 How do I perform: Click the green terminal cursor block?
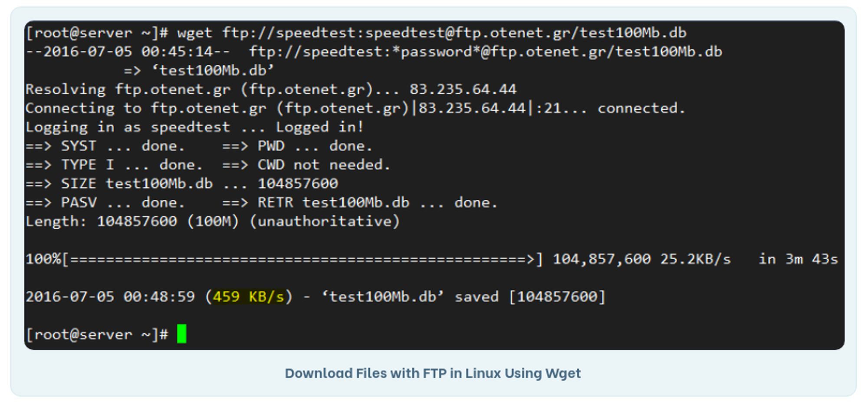pyautogui.click(x=182, y=334)
